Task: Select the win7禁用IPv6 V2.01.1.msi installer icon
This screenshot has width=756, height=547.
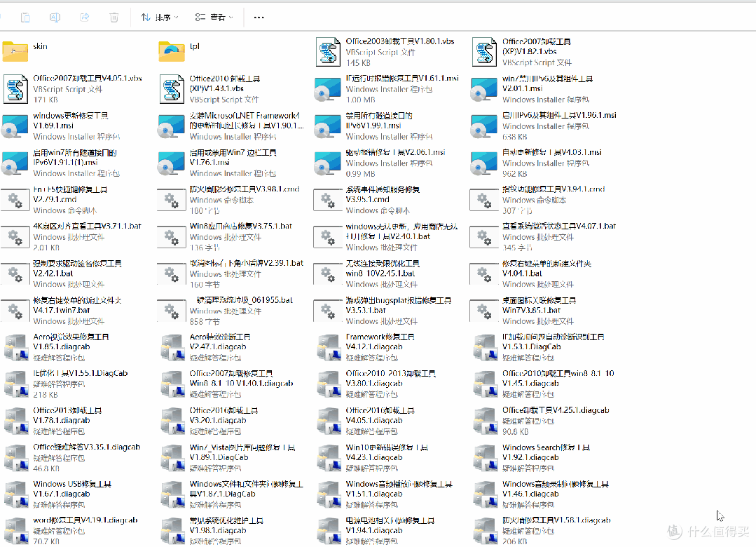Action: (x=483, y=90)
